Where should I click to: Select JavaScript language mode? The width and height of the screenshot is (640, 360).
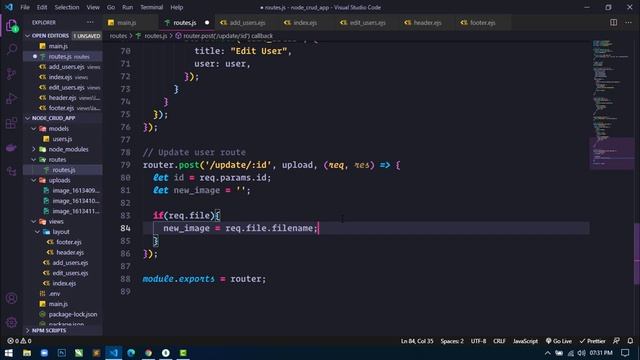click(525, 341)
